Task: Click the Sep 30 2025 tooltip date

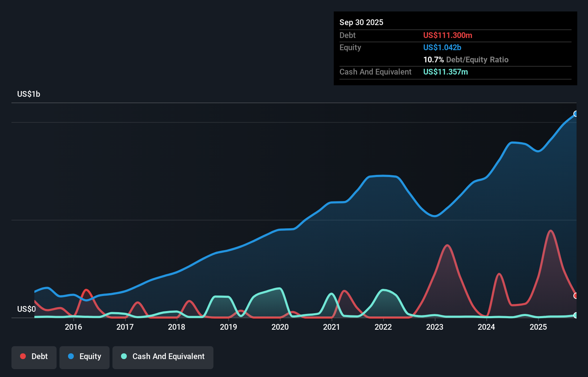Action: (x=361, y=22)
